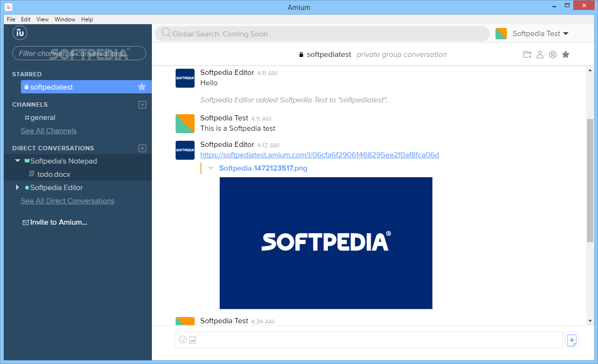The width and height of the screenshot is (598, 364).
Task: Click the Softpedia image thumbnail
Action: (326, 243)
